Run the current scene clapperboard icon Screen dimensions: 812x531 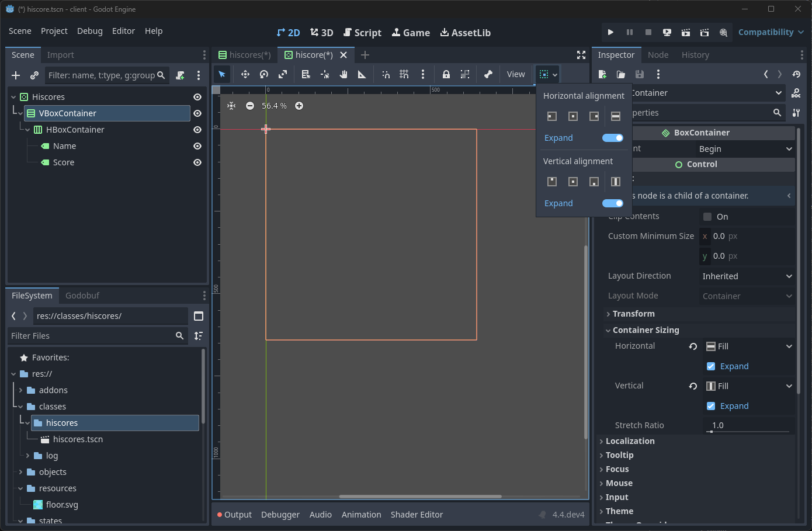click(x=686, y=32)
